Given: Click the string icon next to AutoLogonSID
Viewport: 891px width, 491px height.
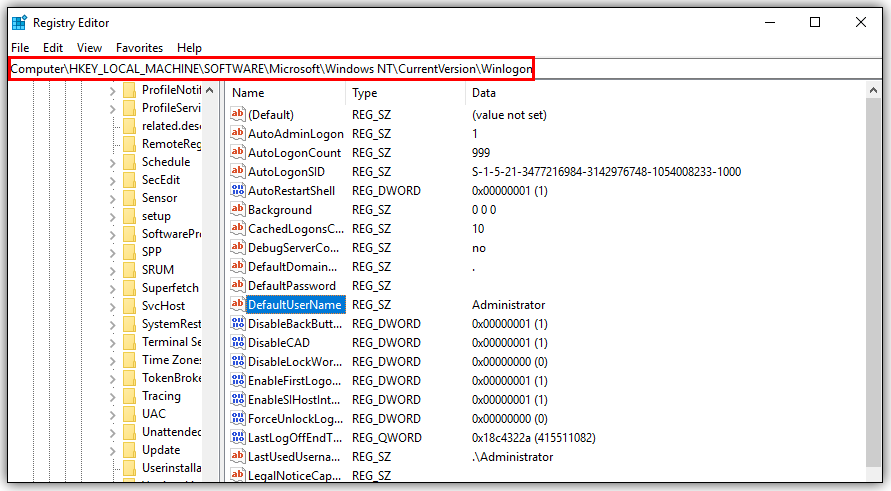Looking at the screenshot, I should pos(238,171).
